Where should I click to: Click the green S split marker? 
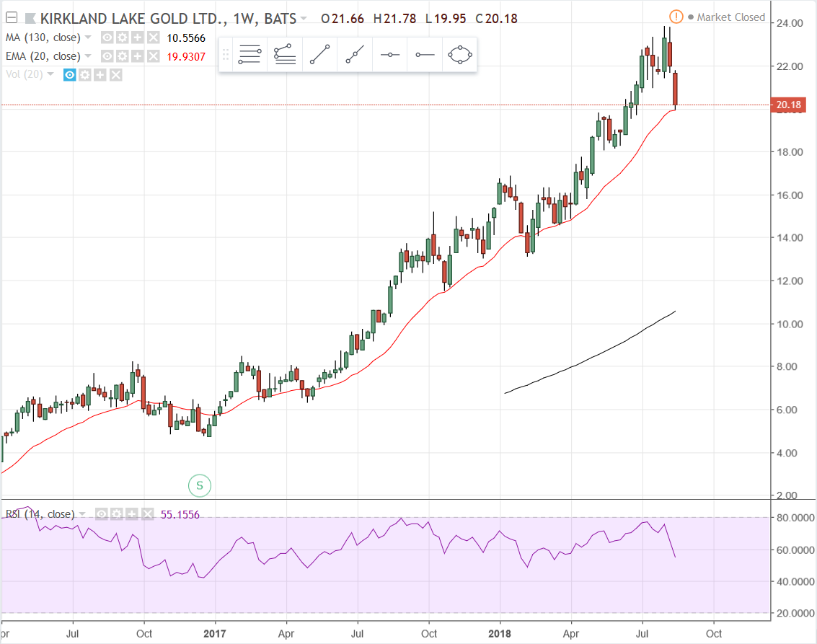tap(200, 485)
